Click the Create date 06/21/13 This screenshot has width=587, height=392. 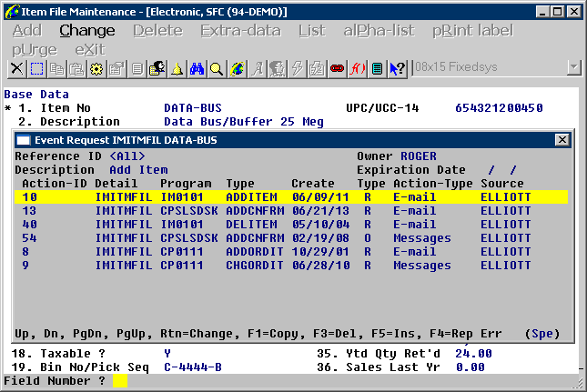tap(320, 211)
